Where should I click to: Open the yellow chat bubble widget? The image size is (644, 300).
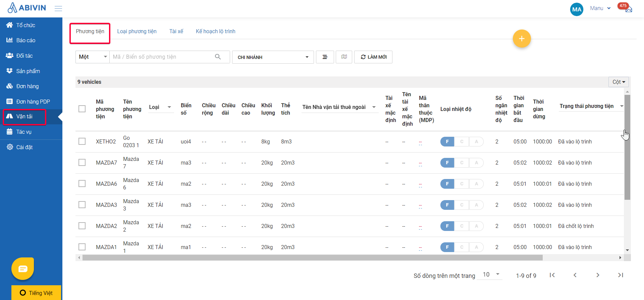[22, 268]
